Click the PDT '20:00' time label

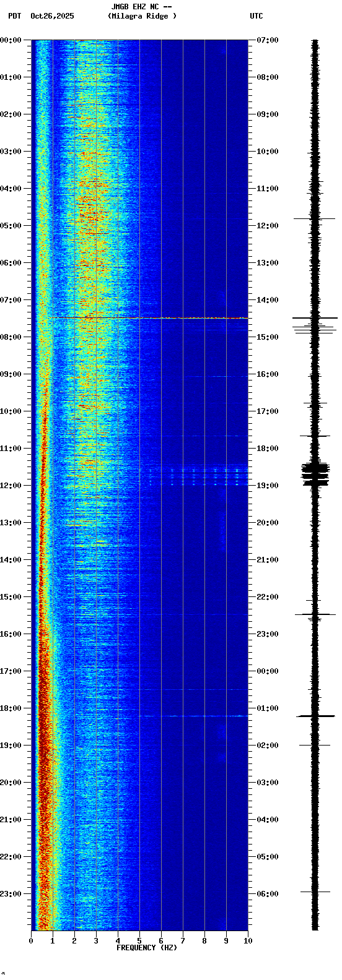tap(11, 783)
